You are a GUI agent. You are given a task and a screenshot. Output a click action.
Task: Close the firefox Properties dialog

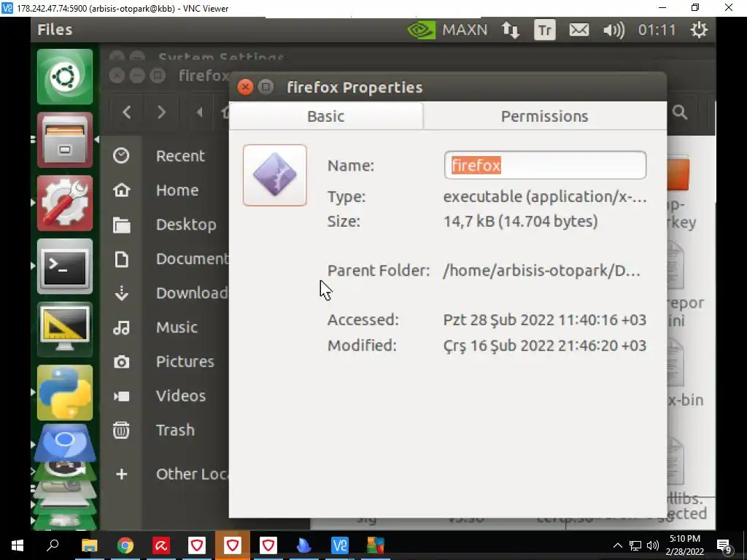245,87
